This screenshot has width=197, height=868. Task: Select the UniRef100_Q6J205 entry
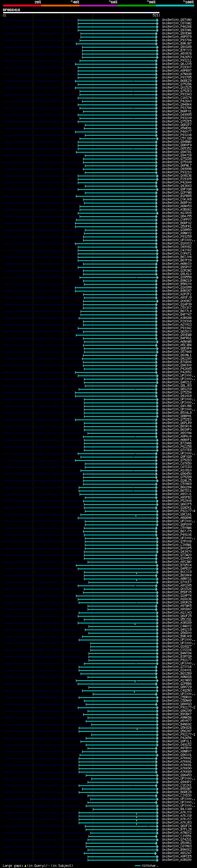pyautogui.click(x=176, y=64)
